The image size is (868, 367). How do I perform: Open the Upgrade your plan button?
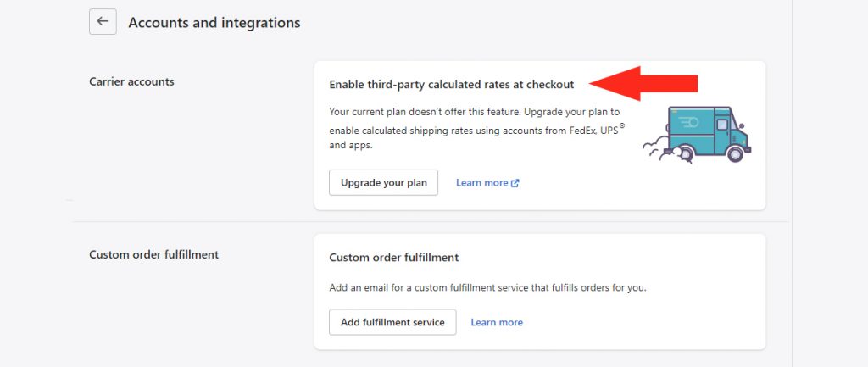[x=384, y=183]
